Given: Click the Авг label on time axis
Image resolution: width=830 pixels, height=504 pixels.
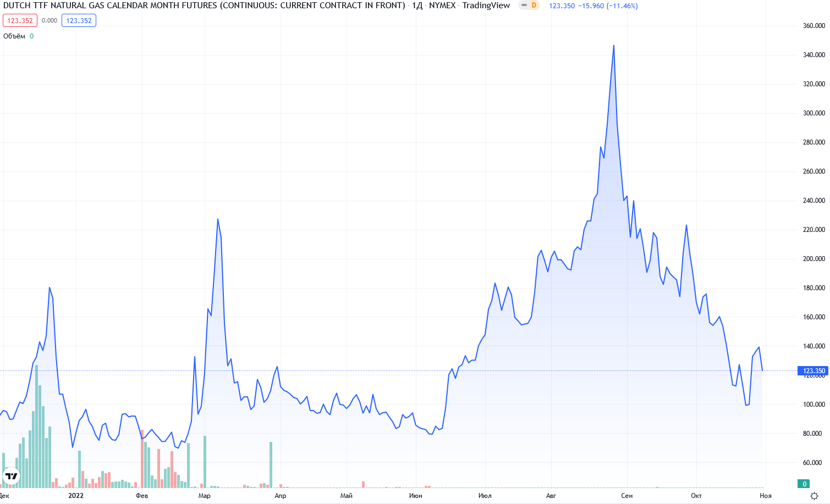Looking at the screenshot, I should [551, 496].
